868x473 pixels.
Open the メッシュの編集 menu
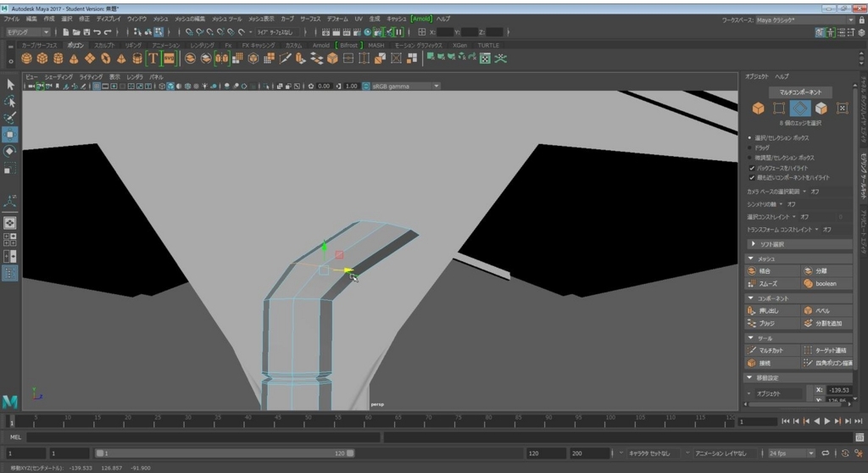coord(190,19)
